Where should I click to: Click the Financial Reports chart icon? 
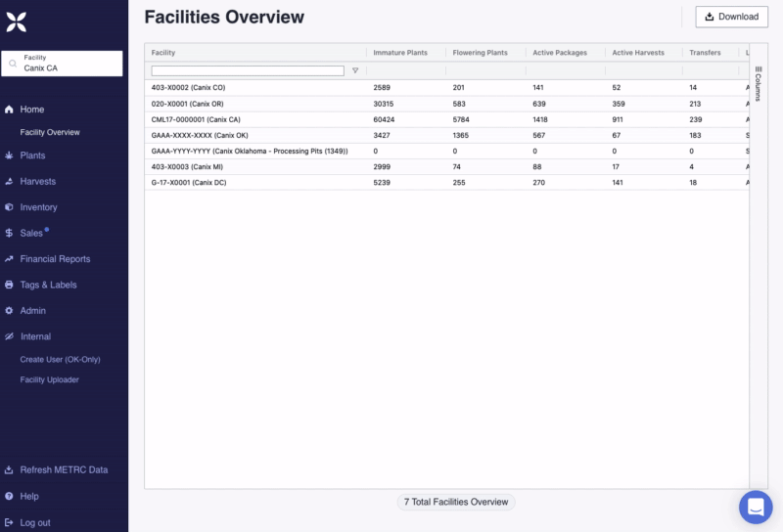click(x=9, y=259)
